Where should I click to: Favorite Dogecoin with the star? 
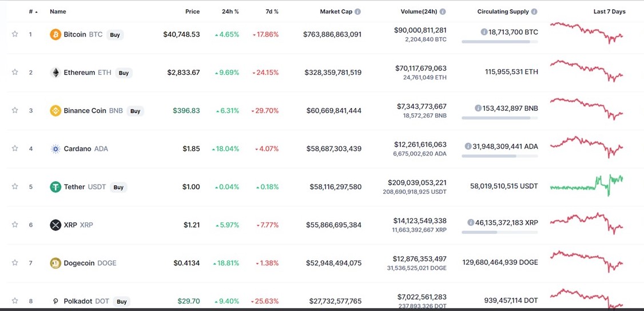click(15, 263)
